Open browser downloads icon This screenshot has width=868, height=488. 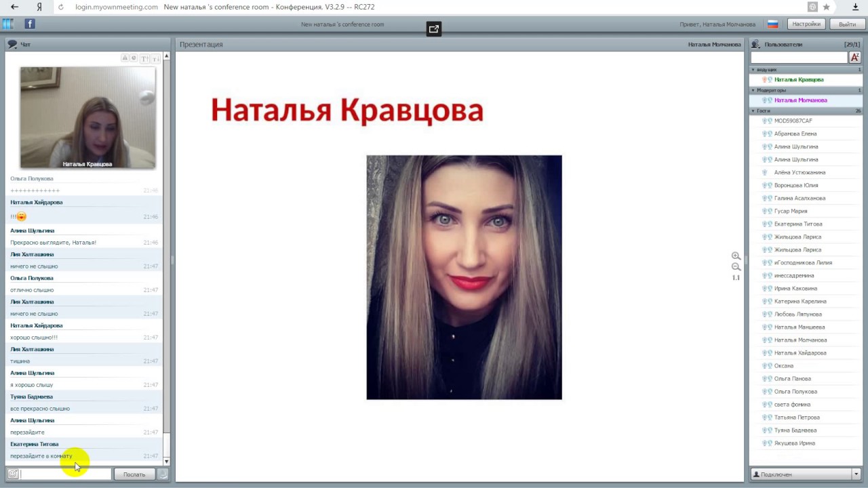tap(855, 7)
